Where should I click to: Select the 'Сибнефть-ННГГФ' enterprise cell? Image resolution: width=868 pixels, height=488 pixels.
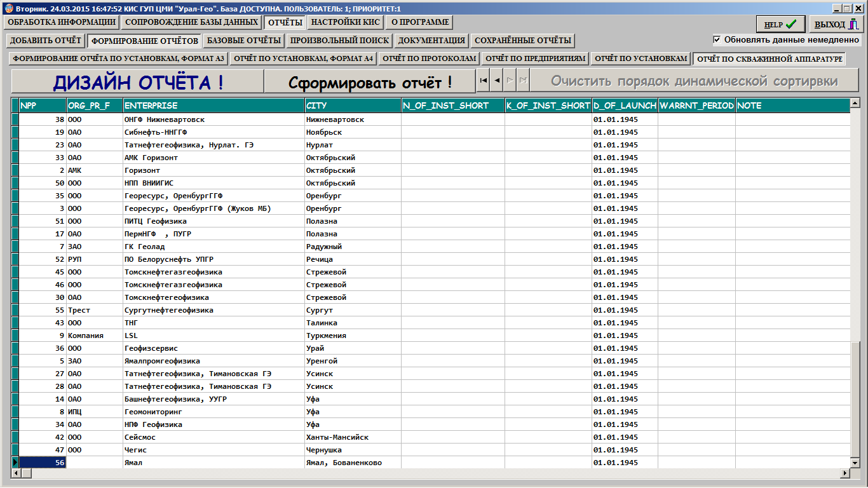(214, 132)
